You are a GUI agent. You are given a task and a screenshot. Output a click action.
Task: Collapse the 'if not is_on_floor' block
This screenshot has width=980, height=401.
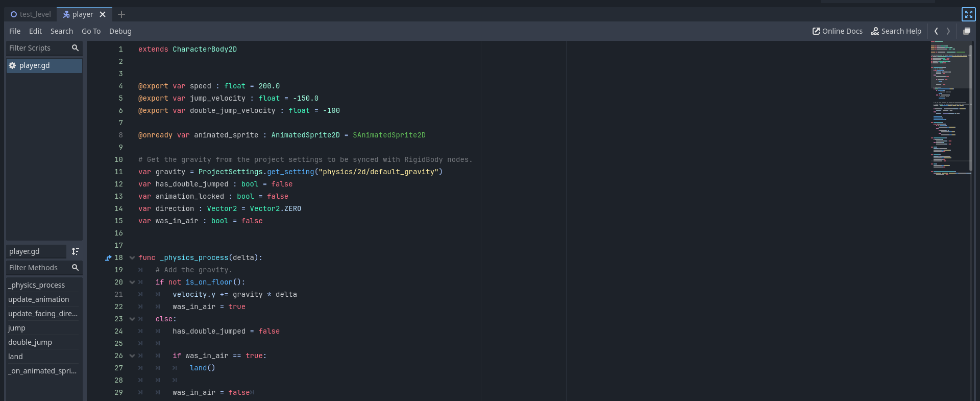[132, 282]
